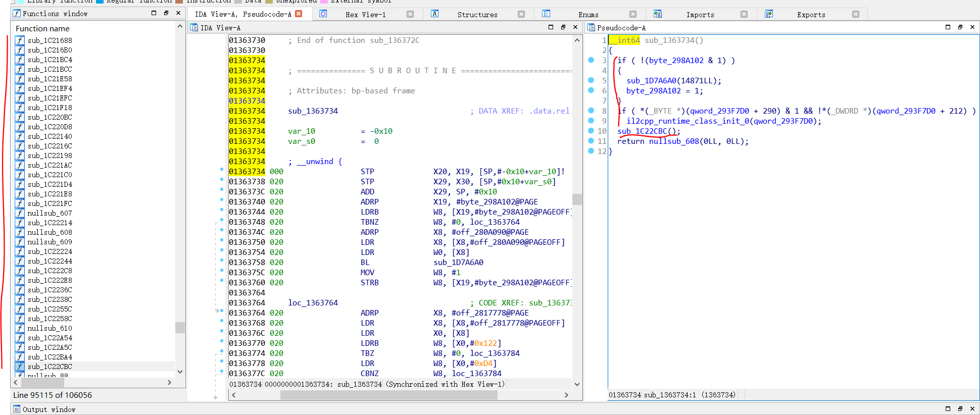Screen dimensions: 980x415
Task: Click the Structures tab icon
Action: tap(434, 14)
